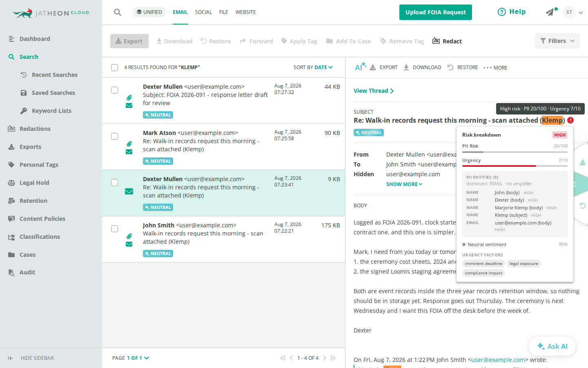This screenshot has height=368, width=588.
Task: Click HIDE SIDEBAR at bottom left
Action: [x=31, y=358]
